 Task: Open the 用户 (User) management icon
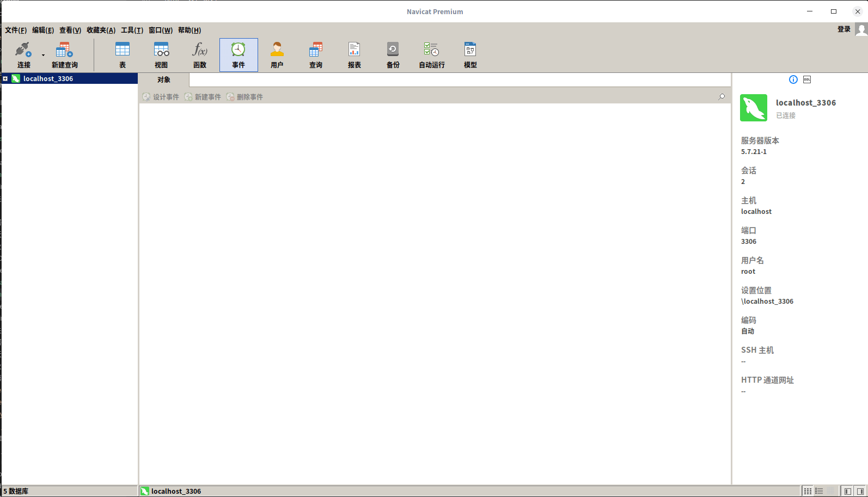click(277, 55)
